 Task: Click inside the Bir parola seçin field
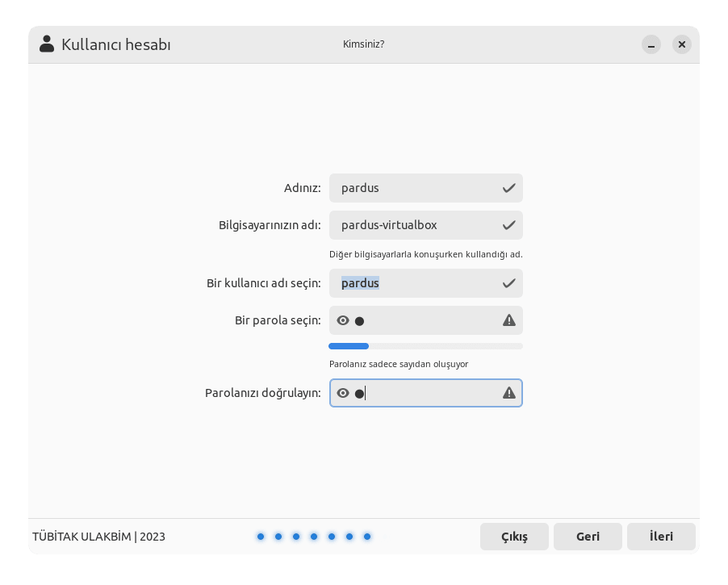coord(428,320)
